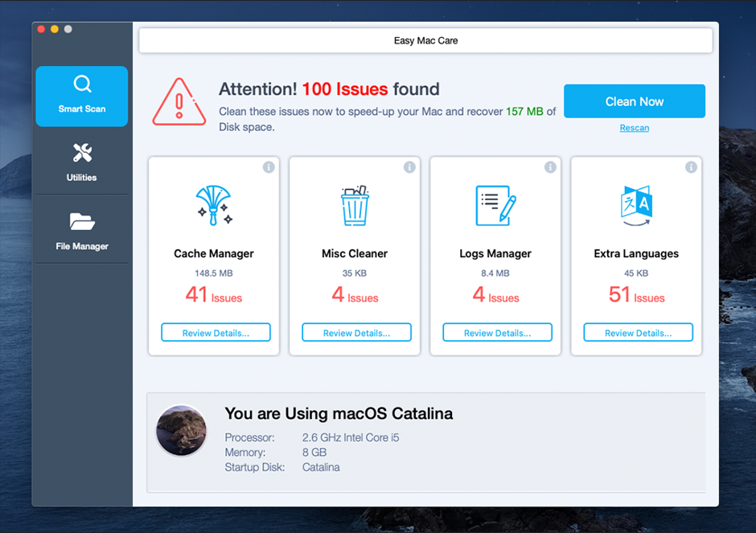Click the macOS Catalina round thumbnail
Viewport: 756px width, 533px height.
point(181,430)
